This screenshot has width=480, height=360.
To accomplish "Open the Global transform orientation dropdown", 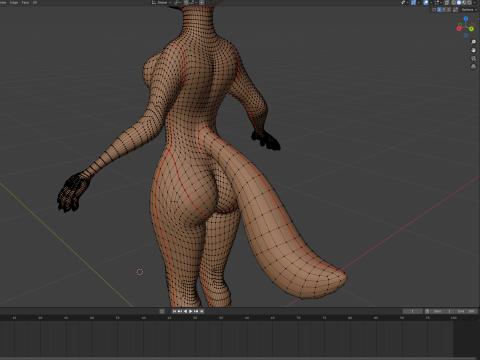I will [162, 2].
